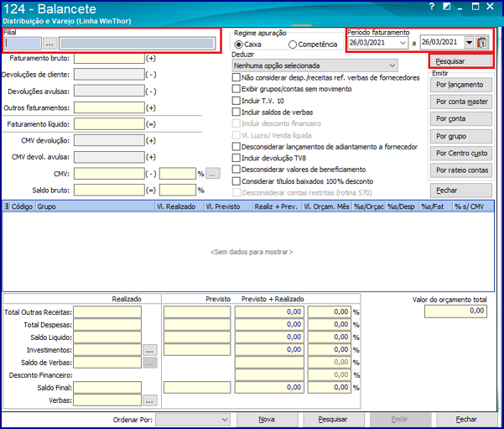Click the %s/Desp column header
504x429 pixels.
[403, 207]
